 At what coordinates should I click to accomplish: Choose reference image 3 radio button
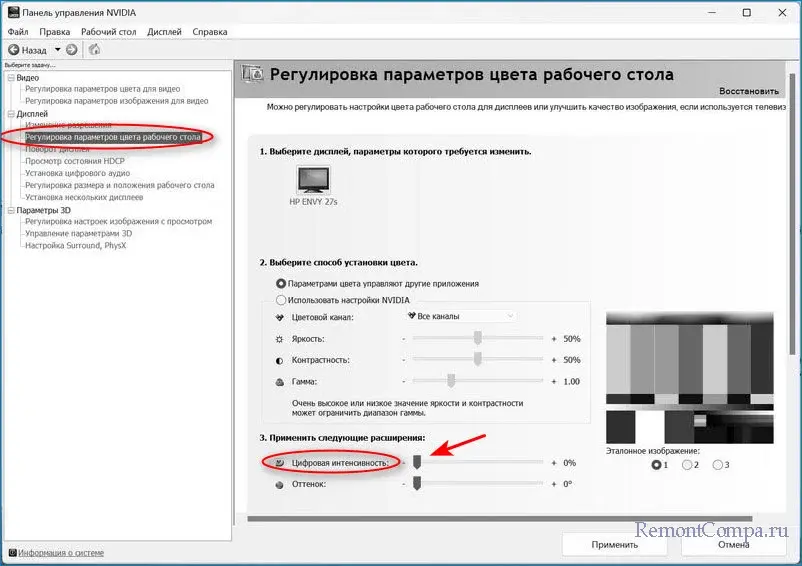tap(717, 465)
